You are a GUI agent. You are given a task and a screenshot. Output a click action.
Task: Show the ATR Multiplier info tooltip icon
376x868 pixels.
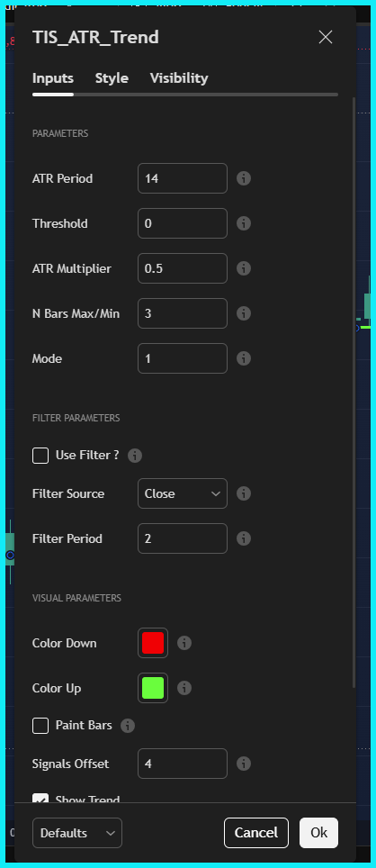[244, 268]
